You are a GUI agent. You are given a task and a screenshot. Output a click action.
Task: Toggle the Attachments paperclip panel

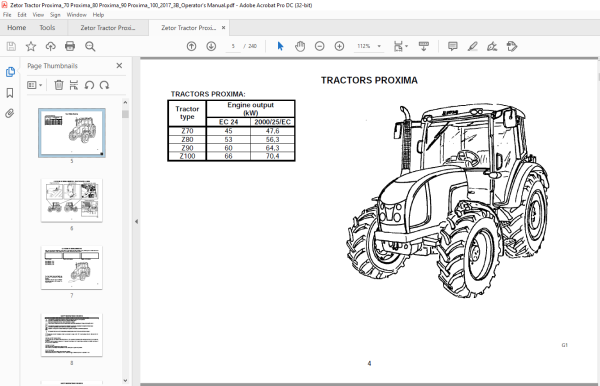pos(10,113)
